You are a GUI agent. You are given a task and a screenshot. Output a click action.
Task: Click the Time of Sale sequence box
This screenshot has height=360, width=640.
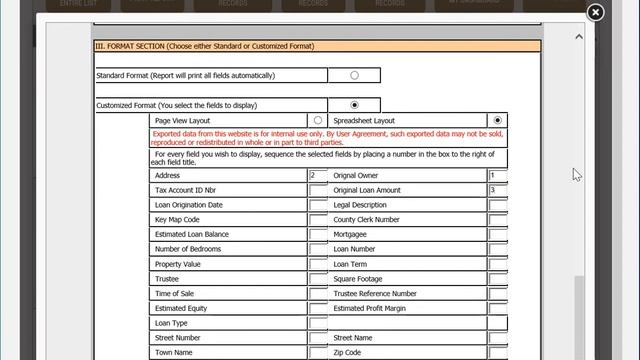(318, 293)
